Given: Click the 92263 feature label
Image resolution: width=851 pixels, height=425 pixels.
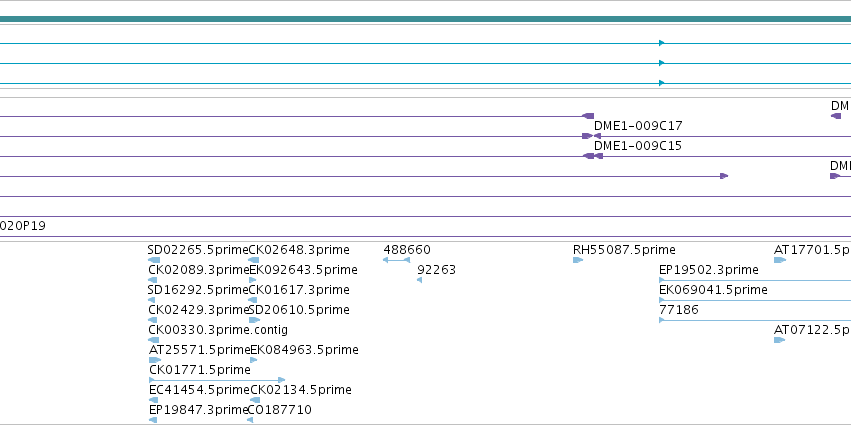Looking at the screenshot, I should coord(436,270).
